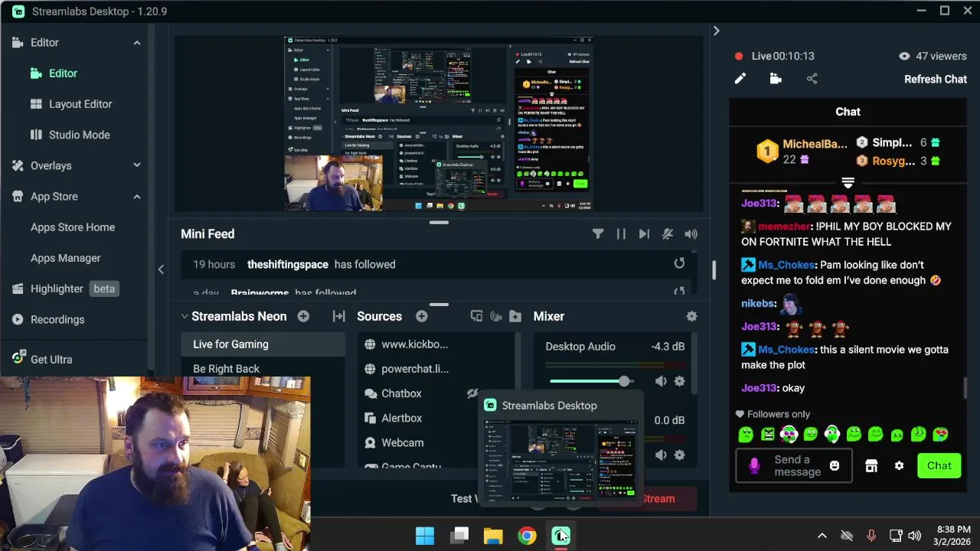Click the Mini Feed volume speaker icon

pos(691,234)
